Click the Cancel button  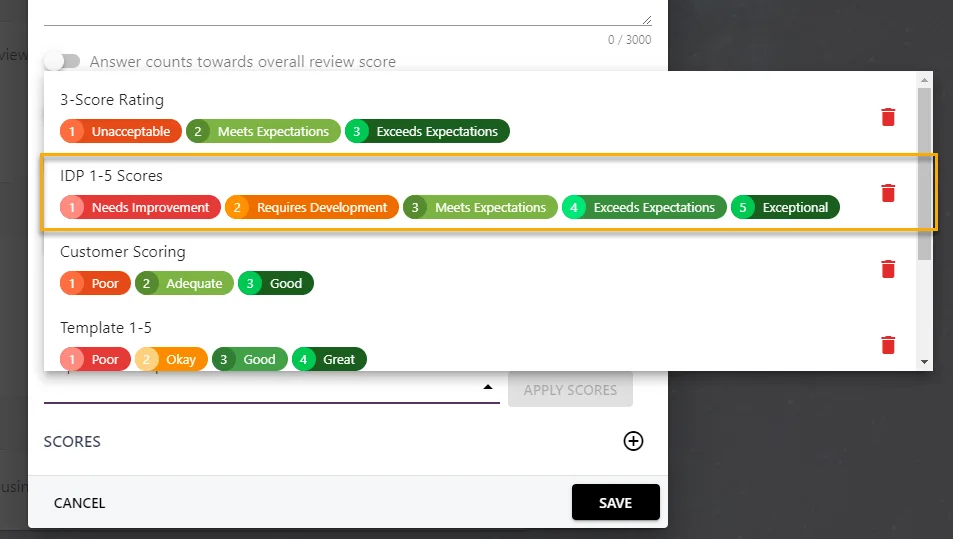pyautogui.click(x=80, y=503)
